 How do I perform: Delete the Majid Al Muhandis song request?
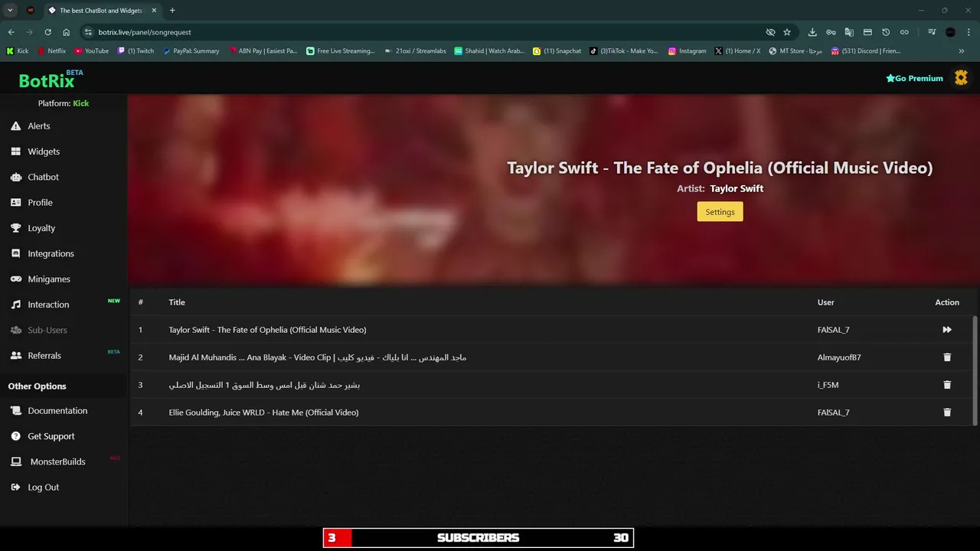(947, 357)
